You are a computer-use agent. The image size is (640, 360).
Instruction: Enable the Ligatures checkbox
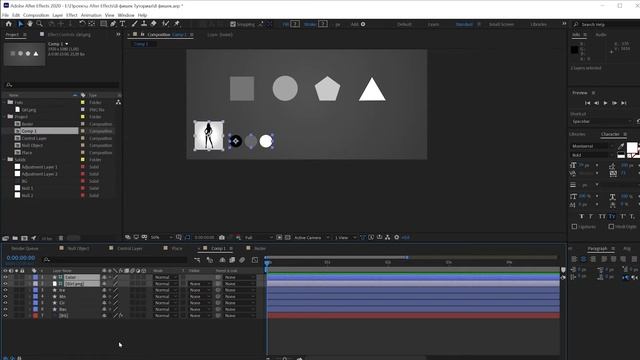574,227
